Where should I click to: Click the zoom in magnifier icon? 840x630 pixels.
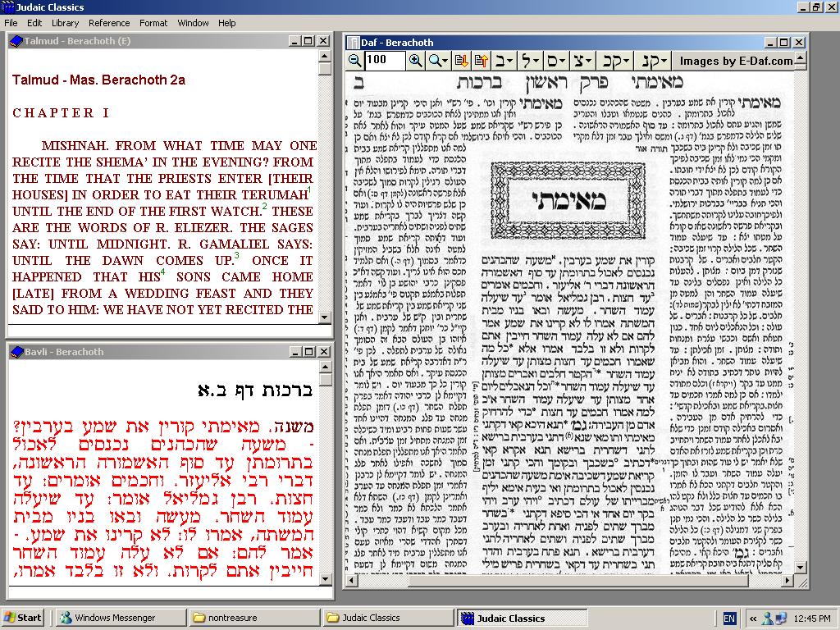pyautogui.click(x=416, y=61)
